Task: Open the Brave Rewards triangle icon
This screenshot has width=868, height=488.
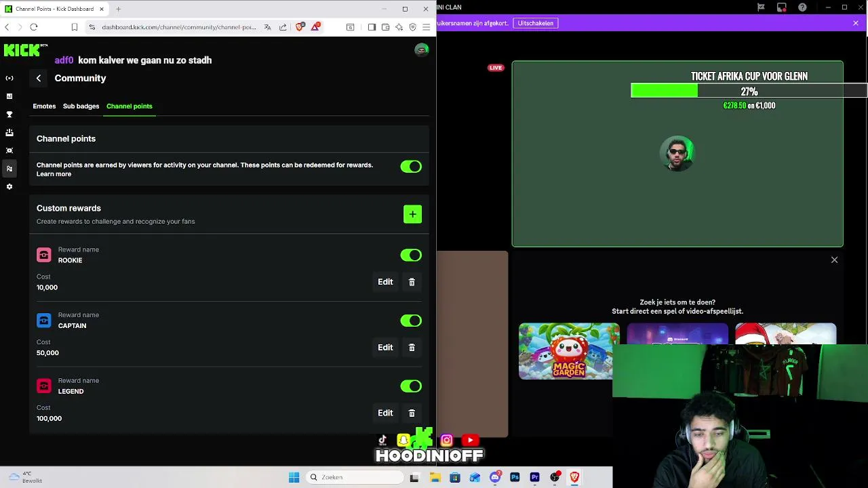Action: pyautogui.click(x=316, y=27)
